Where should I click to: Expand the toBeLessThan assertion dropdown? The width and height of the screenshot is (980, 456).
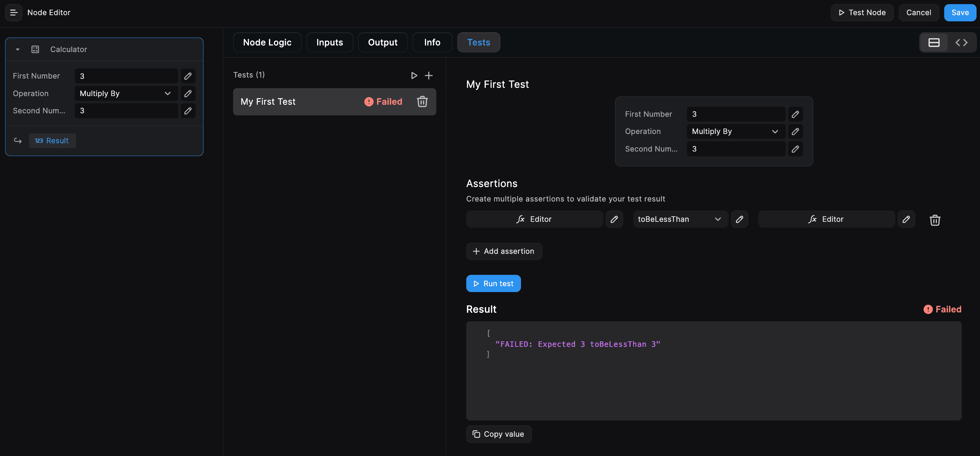pos(678,219)
